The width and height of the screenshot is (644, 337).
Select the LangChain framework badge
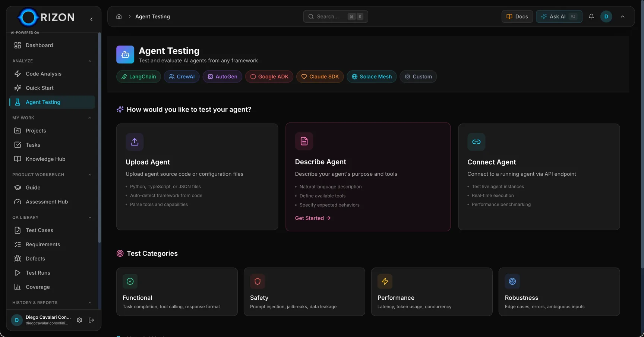[138, 77]
